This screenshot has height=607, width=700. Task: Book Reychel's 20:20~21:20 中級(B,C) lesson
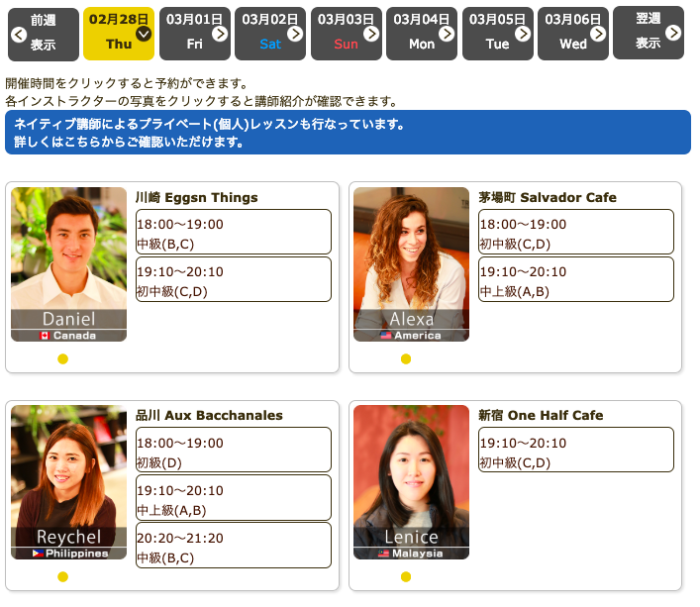[233, 546]
